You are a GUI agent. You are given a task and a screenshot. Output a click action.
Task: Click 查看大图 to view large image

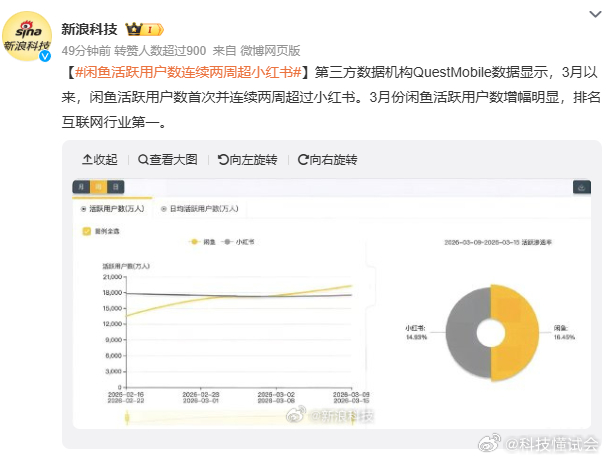[168, 159]
